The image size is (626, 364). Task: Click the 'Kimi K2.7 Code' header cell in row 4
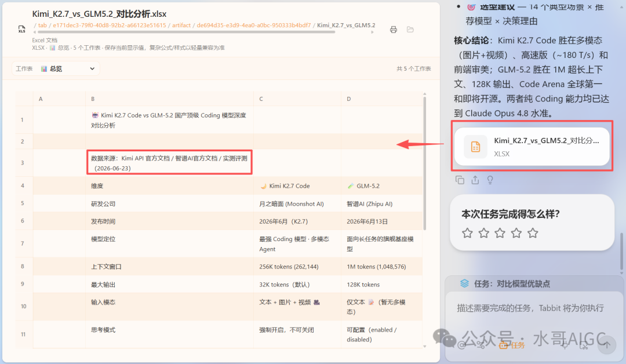tap(297, 185)
